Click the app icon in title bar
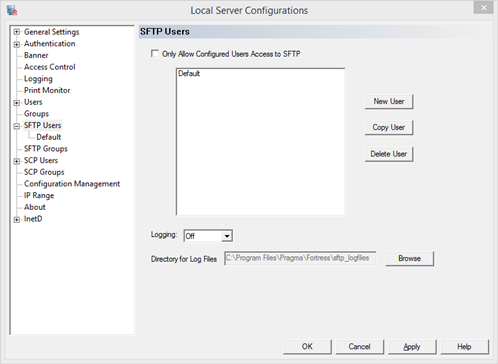The image size is (498, 364). click(x=12, y=10)
